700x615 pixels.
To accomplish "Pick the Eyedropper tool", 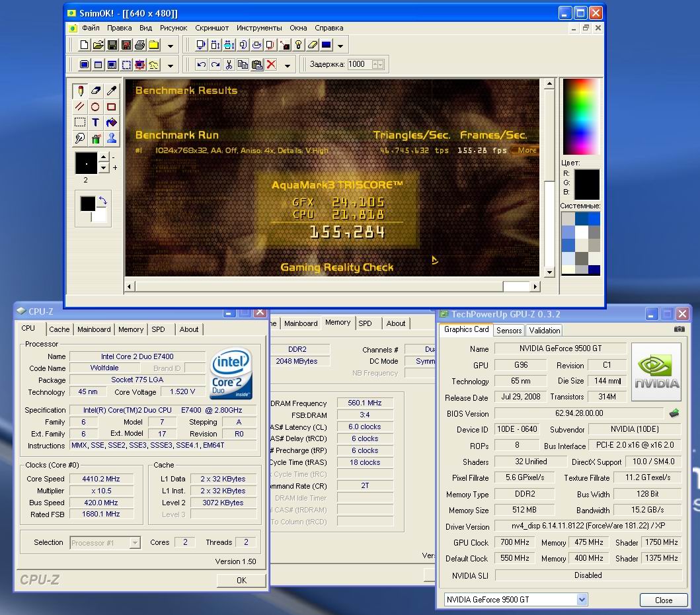I will 111,91.
